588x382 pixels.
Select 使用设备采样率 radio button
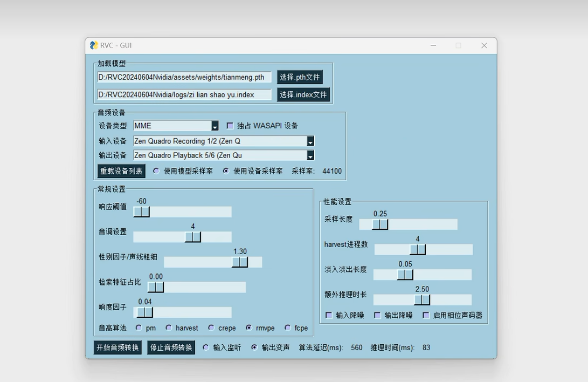point(226,170)
